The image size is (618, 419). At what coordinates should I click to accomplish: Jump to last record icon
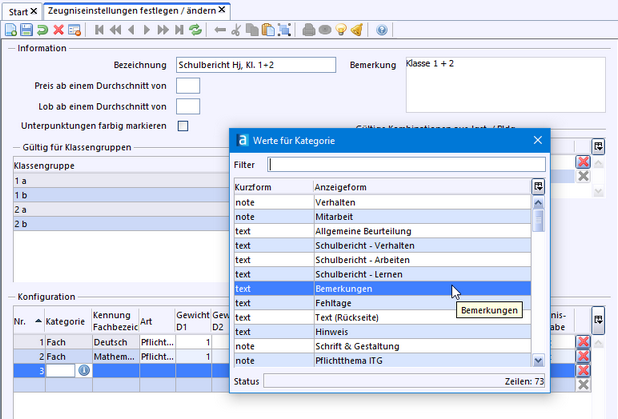click(179, 30)
